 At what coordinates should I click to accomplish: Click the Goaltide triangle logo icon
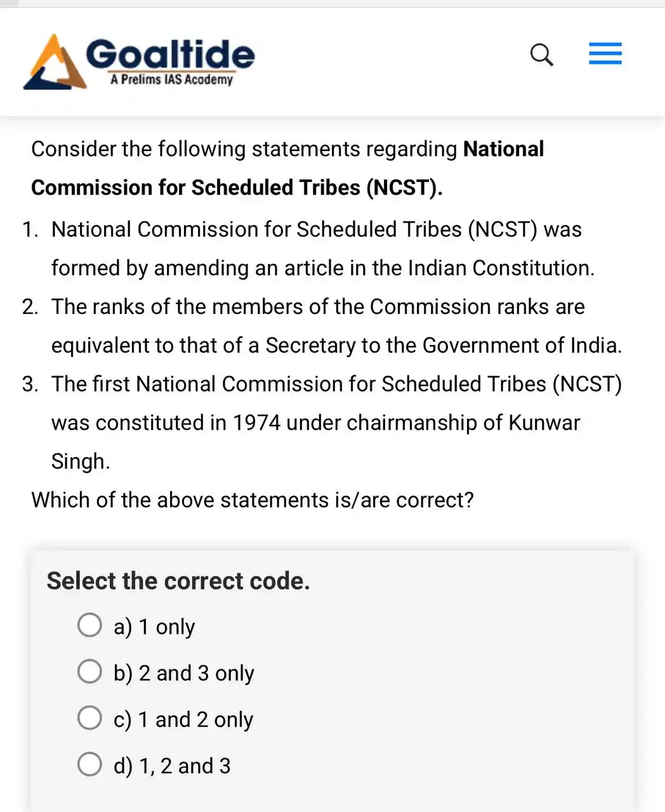(x=55, y=63)
